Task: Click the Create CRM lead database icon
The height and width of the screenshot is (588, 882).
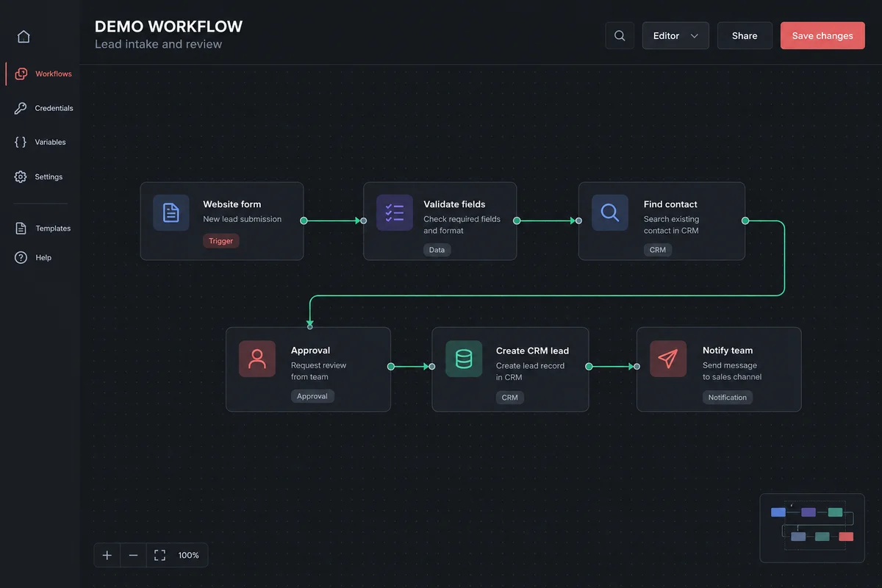Action: [x=464, y=359]
